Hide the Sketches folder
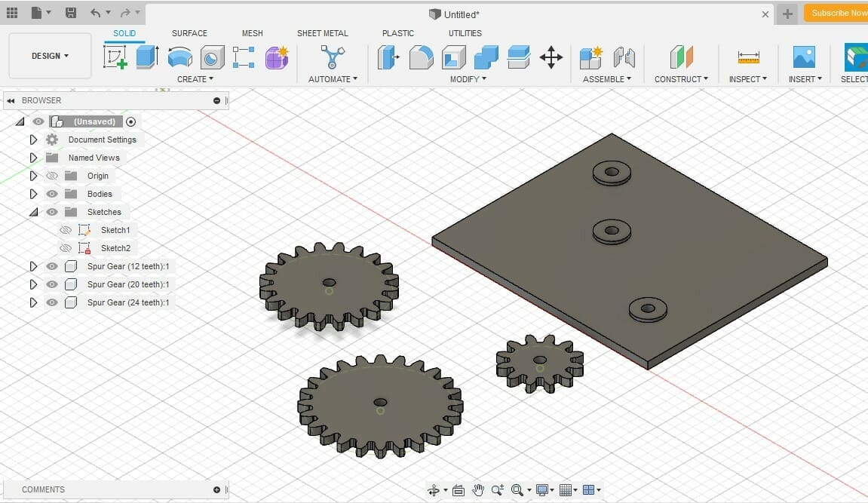 click(52, 212)
